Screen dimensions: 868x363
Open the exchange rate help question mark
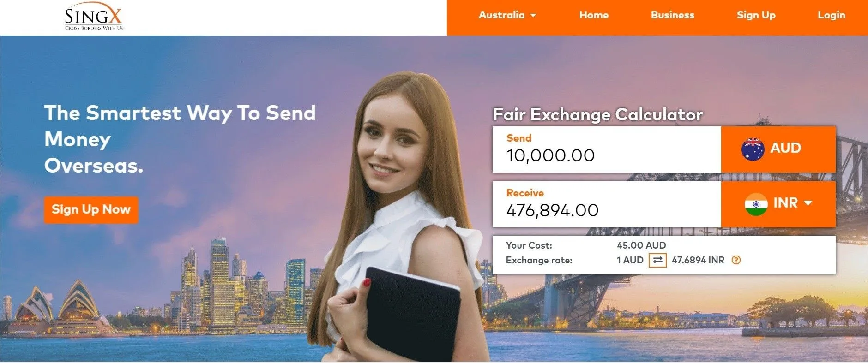tap(736, 260)
